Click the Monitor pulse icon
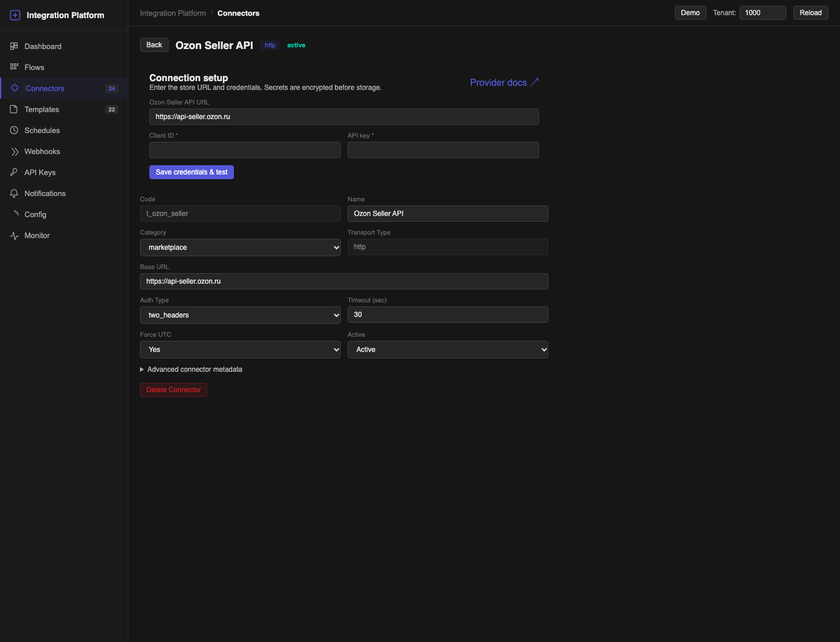840x642 pixels. click(x=15, y=235)
